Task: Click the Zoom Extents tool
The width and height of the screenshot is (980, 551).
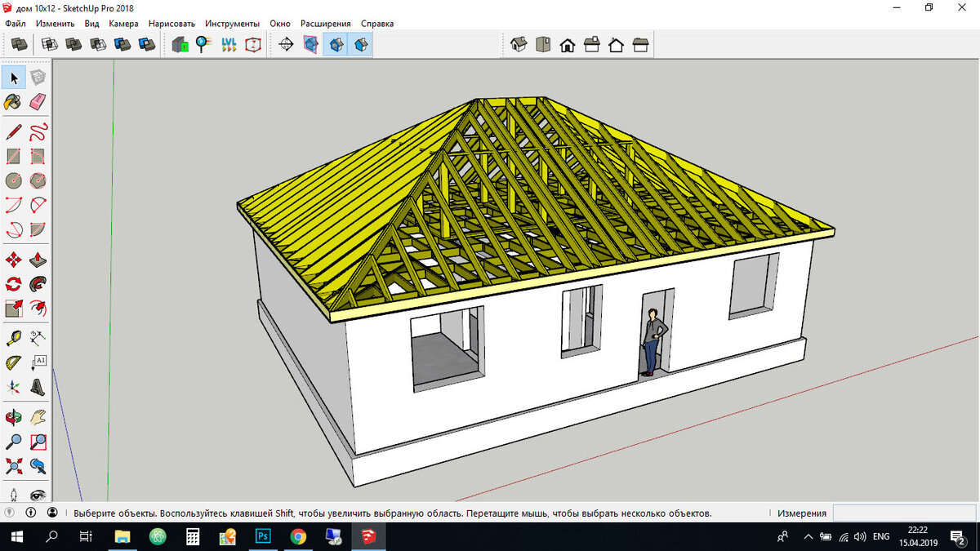Action: tap(13, 466)
